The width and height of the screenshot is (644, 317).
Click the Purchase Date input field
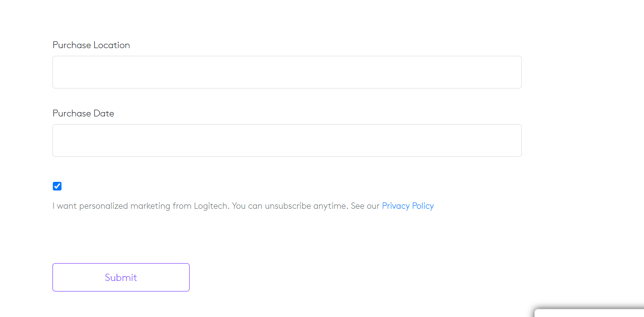pyautogui.click(x=287, y=140)
